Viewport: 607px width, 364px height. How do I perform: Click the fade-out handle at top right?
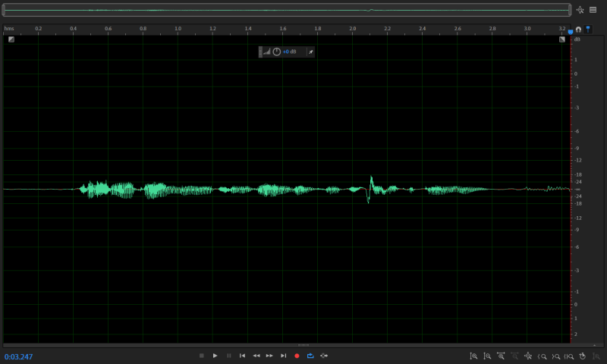(561, 39)
